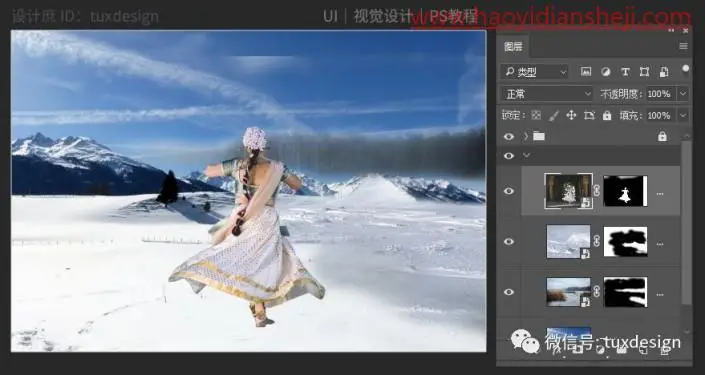
Task: Hide the lake landscape layer
Action: [509, 292]
